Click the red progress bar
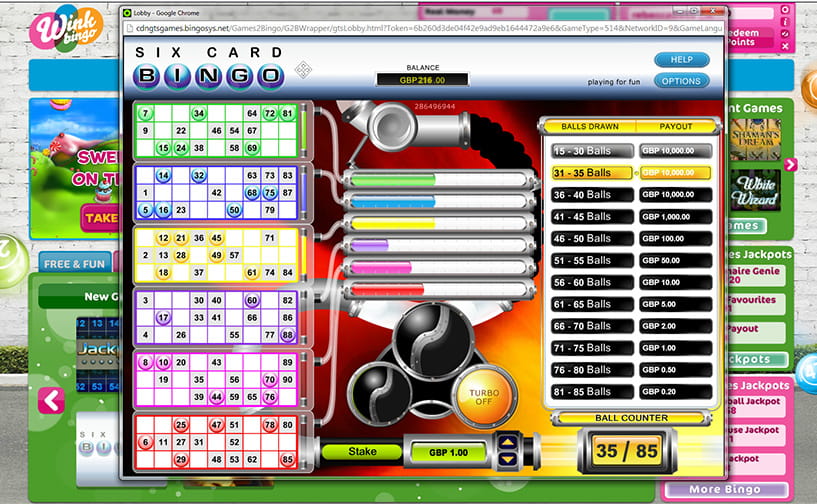Viewport: 817px width, 504px height. (439, 289)
